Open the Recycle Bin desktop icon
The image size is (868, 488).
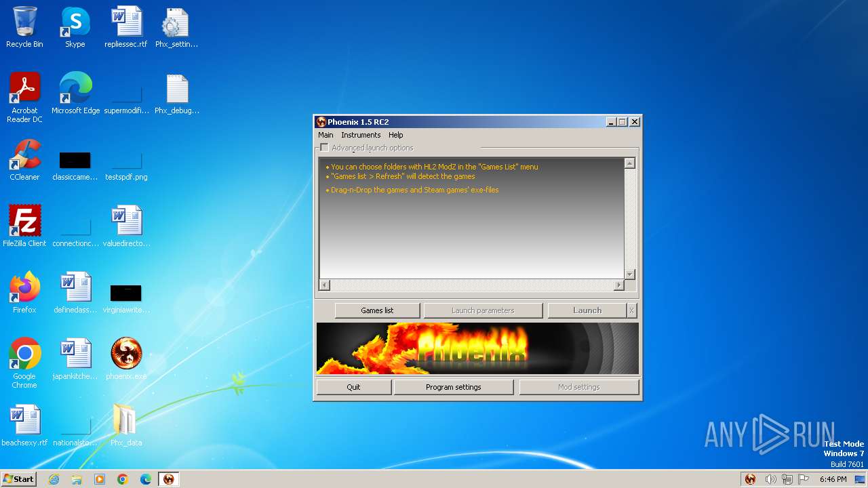(24, 27)
